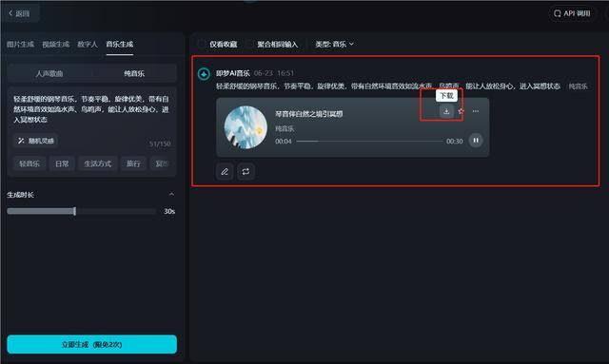This screenshot has height=364, width=609.
Task: Click the pencil edit icon below track
Action: click(225, 171)
